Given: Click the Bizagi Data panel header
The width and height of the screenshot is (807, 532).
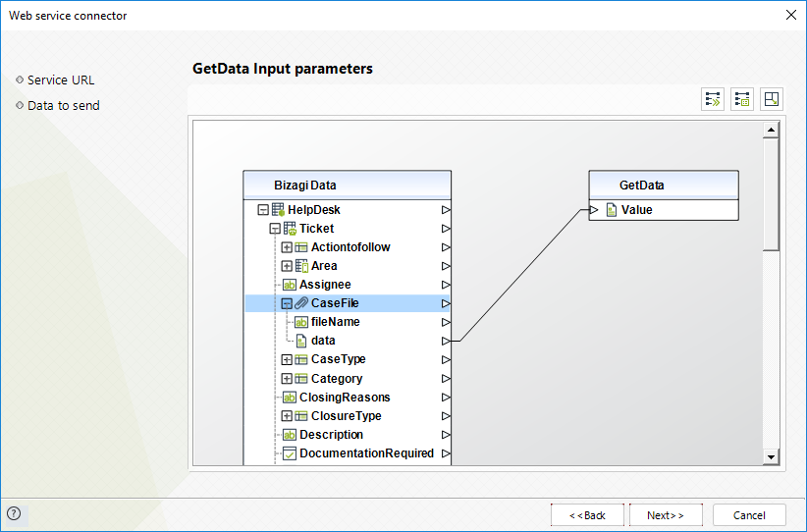Looking at the screenshot, I should [347, 186].
